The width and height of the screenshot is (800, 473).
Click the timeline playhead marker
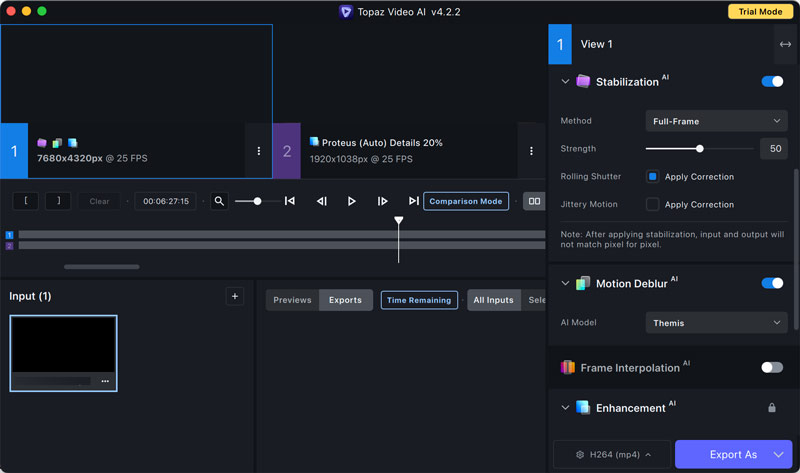(398, 220)
